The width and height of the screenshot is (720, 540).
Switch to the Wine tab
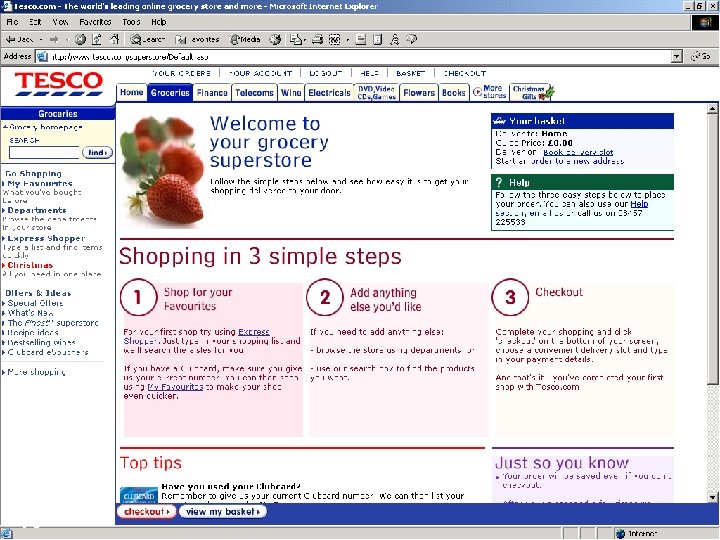291,92
